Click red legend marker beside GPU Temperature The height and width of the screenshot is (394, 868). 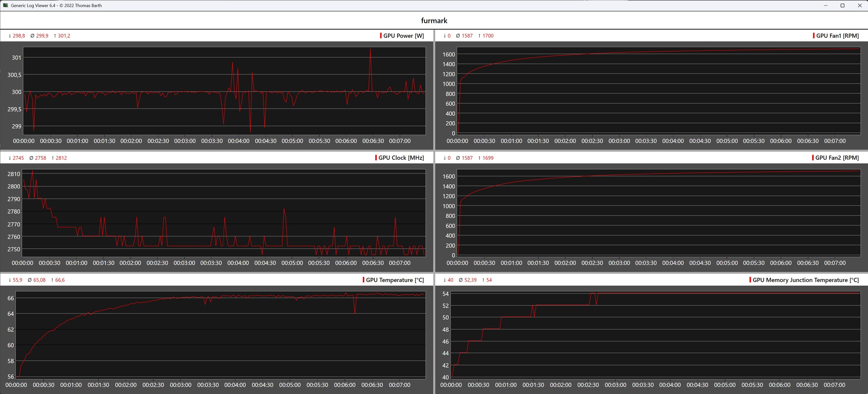click(363, 280)
